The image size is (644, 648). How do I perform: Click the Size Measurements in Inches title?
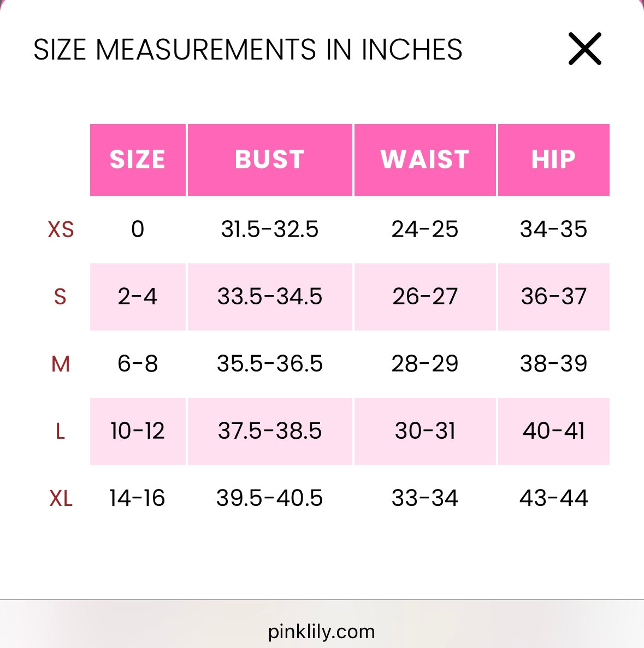[248, 50]
